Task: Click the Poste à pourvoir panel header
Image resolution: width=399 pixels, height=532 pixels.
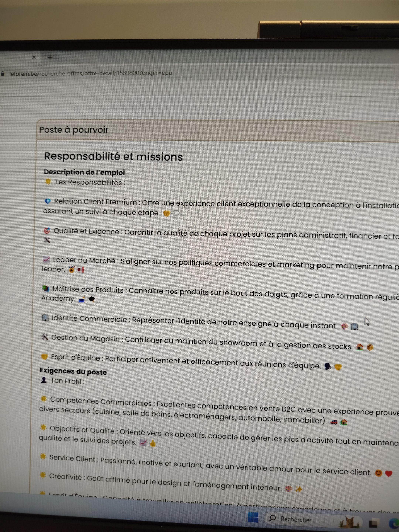Action: [74, 130]
